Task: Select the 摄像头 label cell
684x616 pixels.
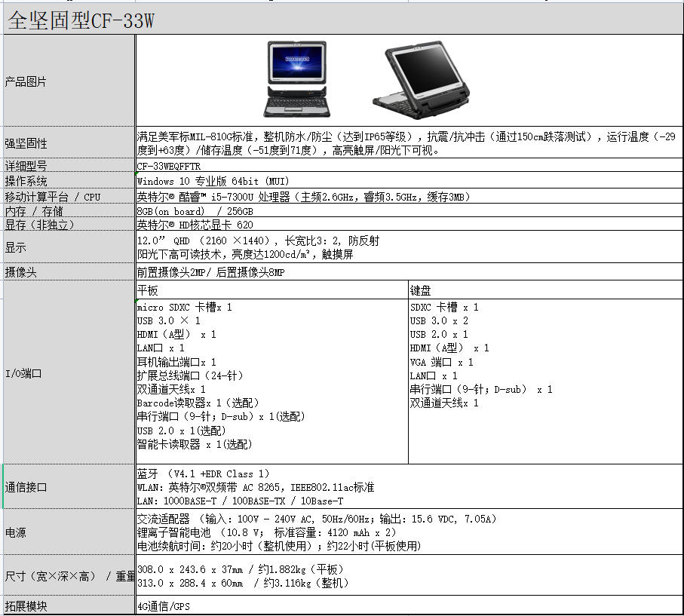Action: pyautogui.click(x=69, y=272)
